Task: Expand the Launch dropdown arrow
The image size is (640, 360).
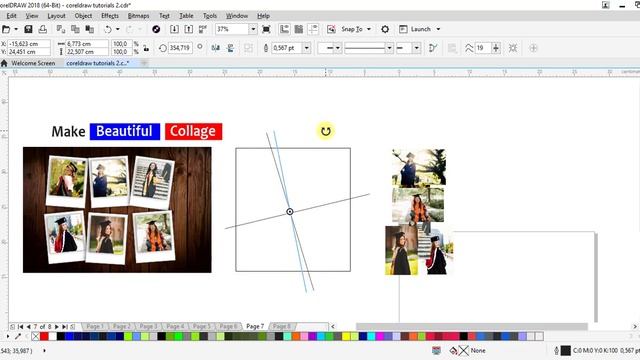Action: [438, 29]
